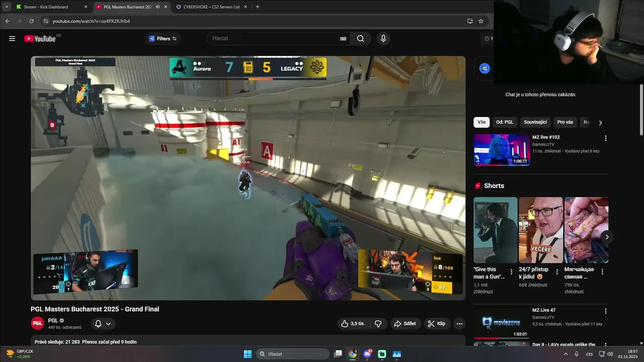
Task: Click taskbar search box Hledat
Action: tap(293, 354)
